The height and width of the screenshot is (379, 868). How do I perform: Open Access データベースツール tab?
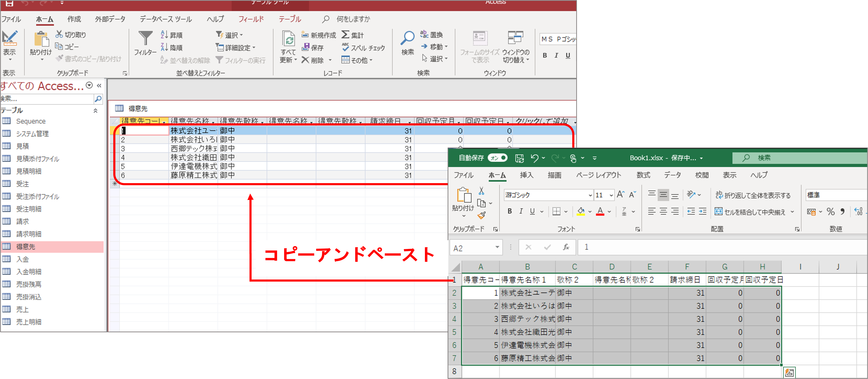pyautogui.click(x=166, y=19)
